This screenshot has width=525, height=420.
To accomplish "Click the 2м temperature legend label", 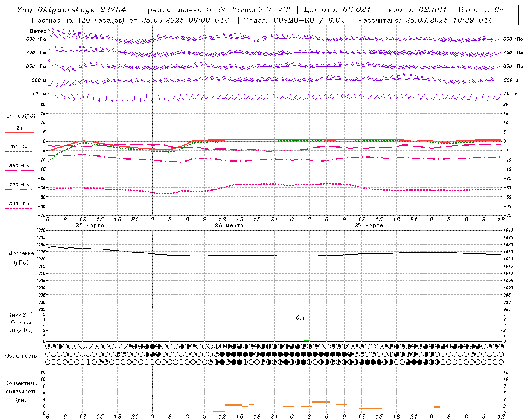I will (19, 128).
